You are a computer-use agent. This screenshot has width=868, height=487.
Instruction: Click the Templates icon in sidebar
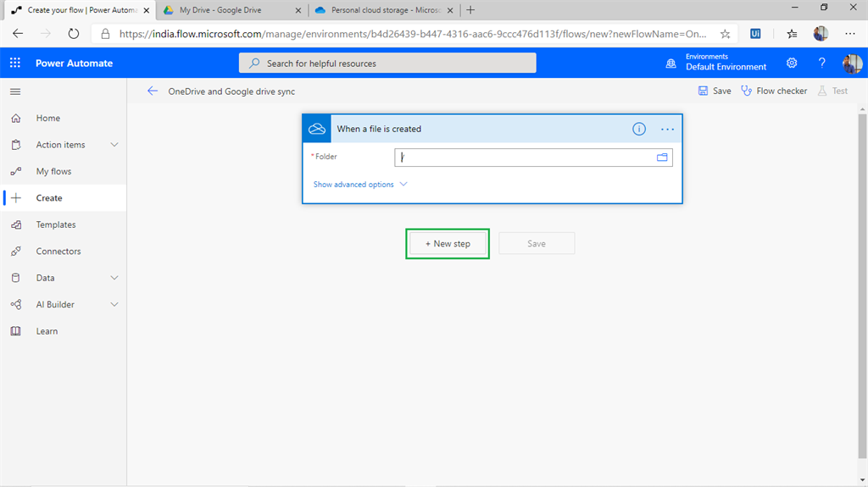pos(16,224)
